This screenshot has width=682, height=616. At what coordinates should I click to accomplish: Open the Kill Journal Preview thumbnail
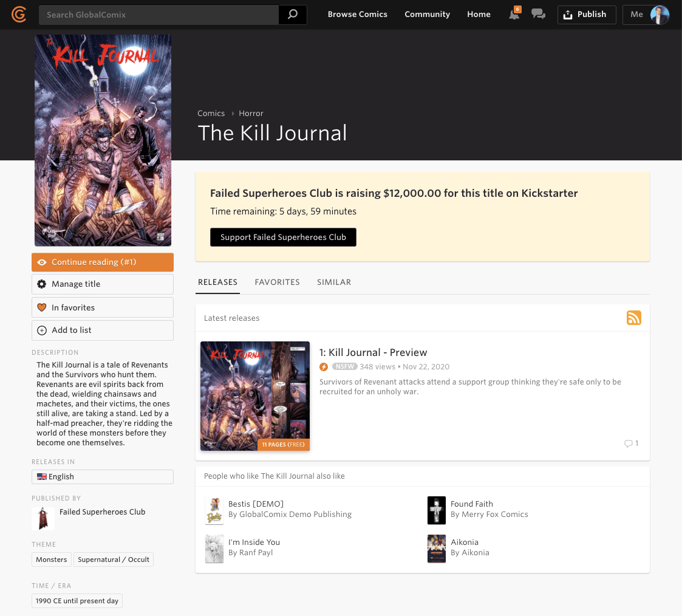255,396
